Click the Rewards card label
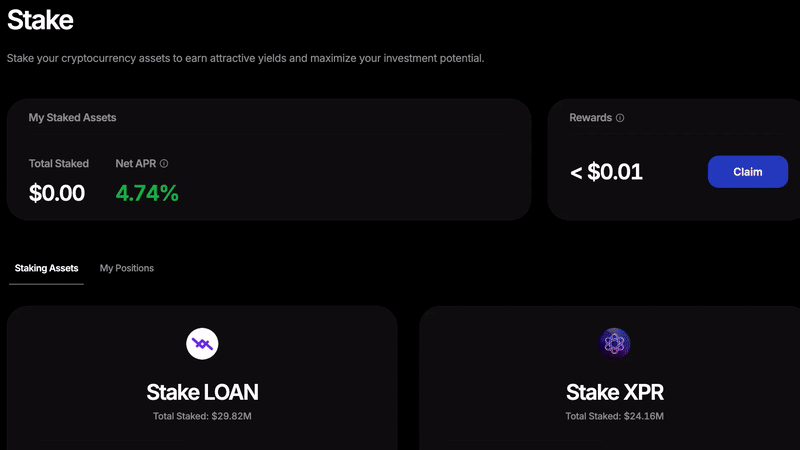Viewport: 800px width, 450px height. click(590, 118)
